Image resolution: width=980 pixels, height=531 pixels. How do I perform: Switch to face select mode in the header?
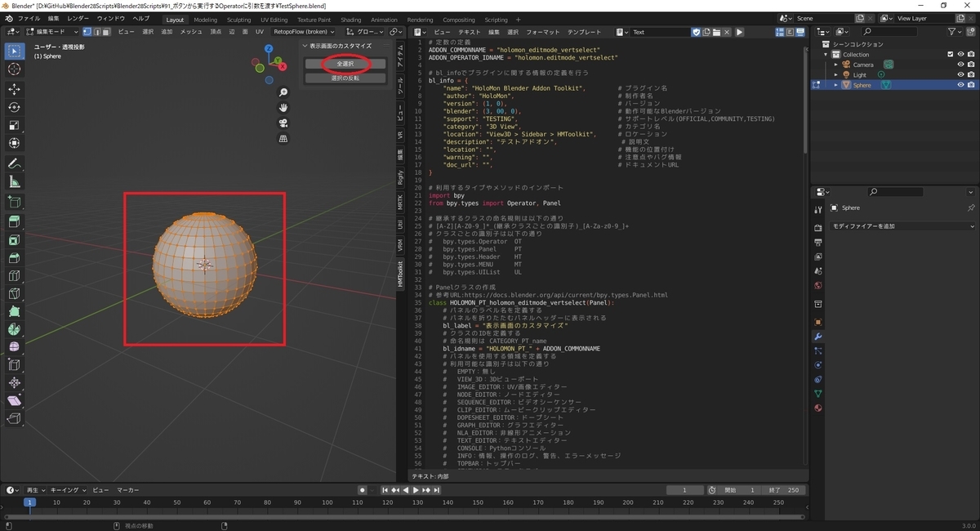(106, 31)
